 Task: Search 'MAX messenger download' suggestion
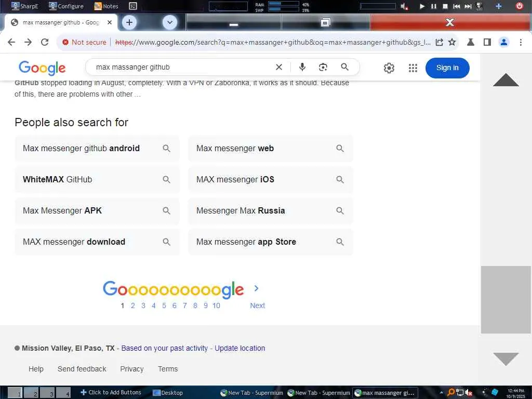click(x=97, y=242)
